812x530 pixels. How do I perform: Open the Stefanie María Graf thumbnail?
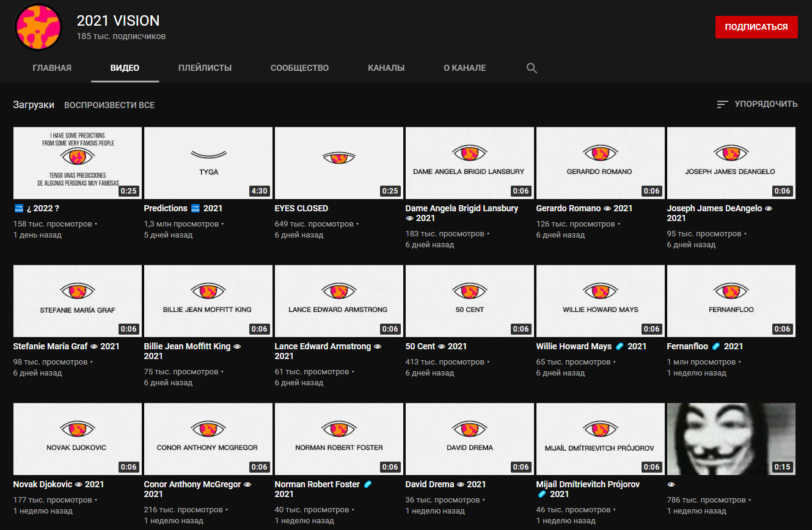tap(78, 301)
